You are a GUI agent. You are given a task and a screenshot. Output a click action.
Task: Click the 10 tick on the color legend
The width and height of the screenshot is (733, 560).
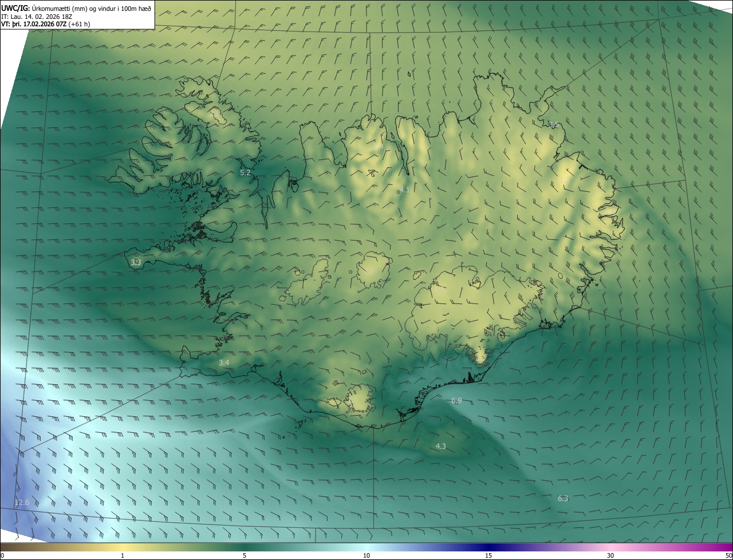point(366,556)
